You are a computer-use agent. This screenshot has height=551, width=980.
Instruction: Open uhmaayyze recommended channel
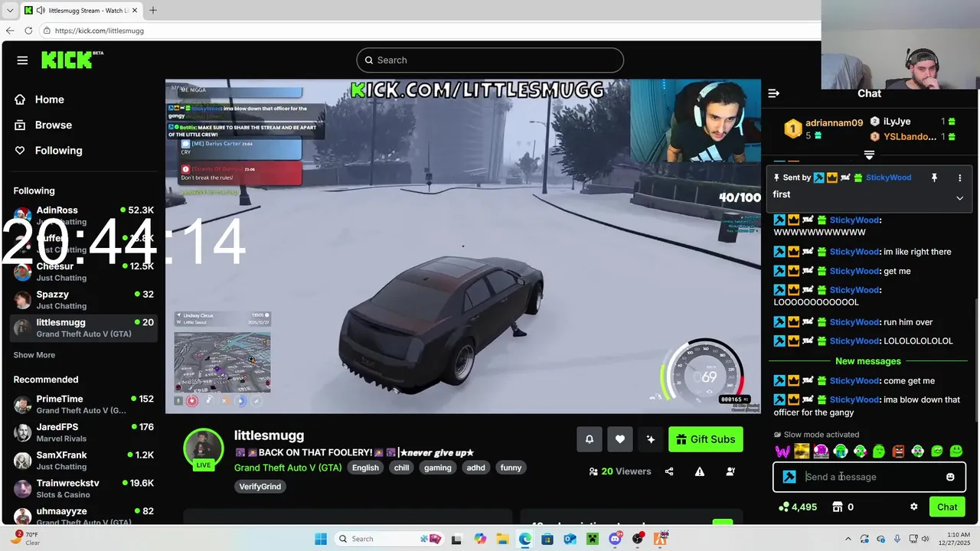(x=83, y=516)
